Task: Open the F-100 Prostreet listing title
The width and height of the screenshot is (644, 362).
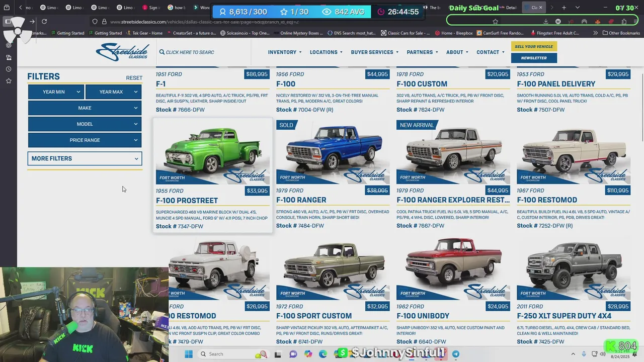Action: coord(187,201)
